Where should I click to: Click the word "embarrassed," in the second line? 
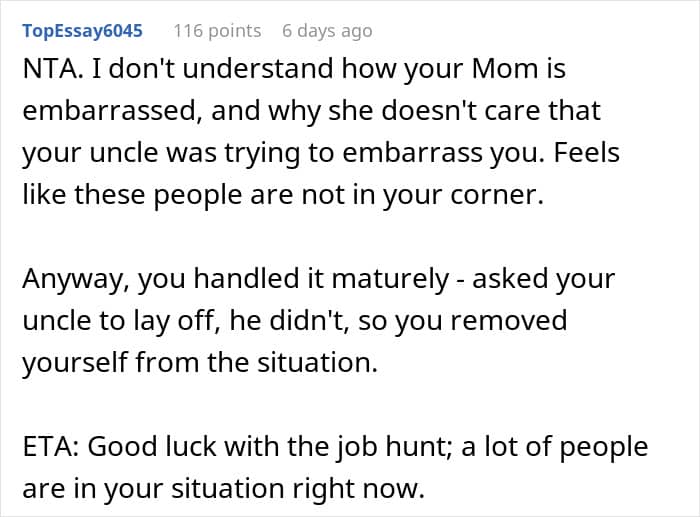101,111
